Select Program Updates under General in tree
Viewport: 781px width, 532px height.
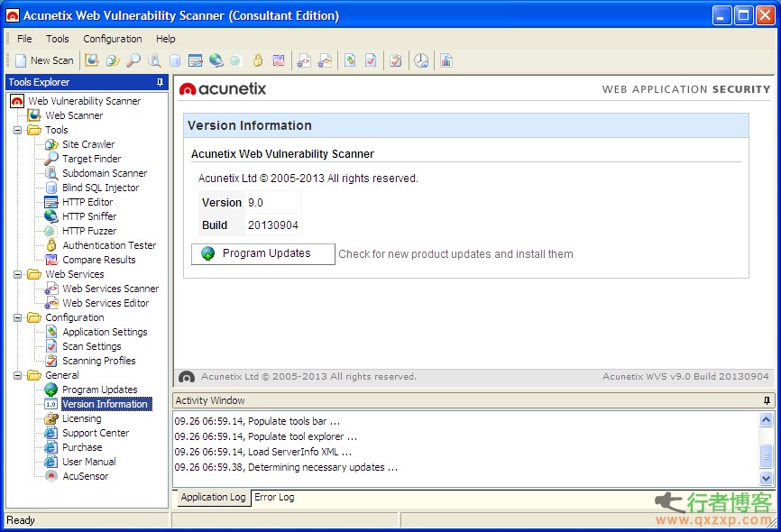click(99, 390)
